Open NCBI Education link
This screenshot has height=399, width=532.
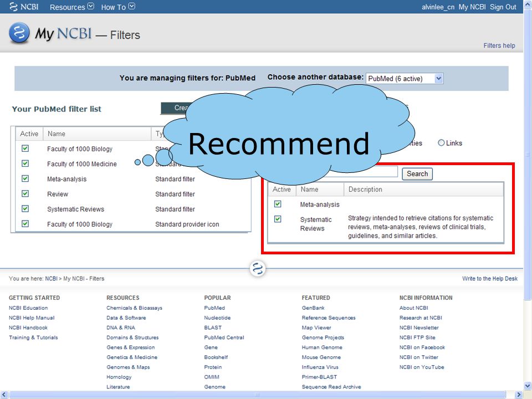tap(28, 308)
